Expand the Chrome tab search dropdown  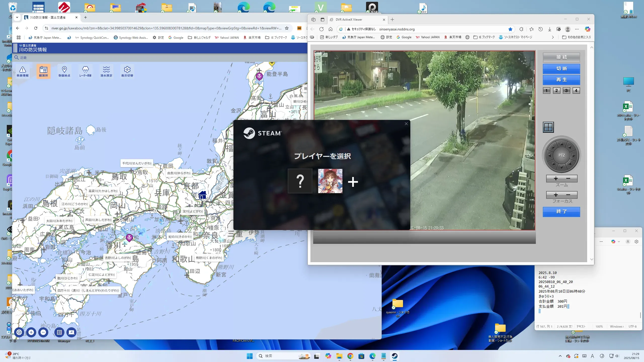pos(17,17)
